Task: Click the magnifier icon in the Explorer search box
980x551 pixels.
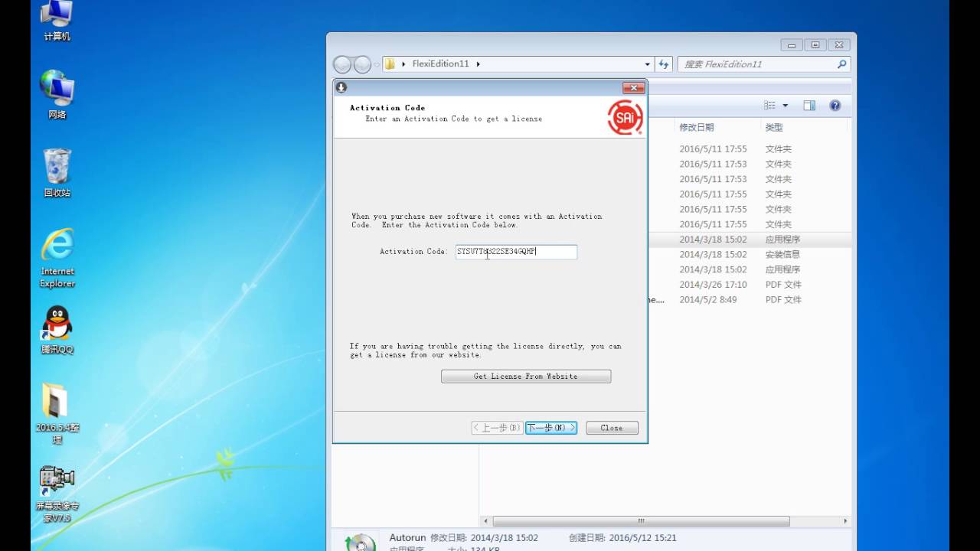Action: [841, 64]
